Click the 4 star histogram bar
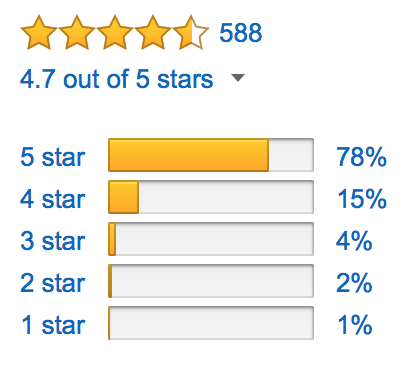The image size is (408, 366). tap(211, 197)
